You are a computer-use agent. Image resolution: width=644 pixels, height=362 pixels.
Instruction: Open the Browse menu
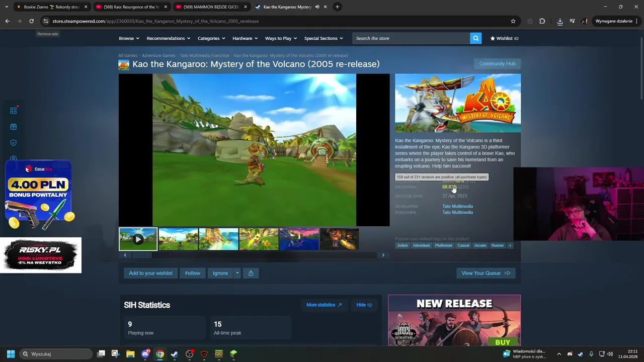click(x=129, y=38)
